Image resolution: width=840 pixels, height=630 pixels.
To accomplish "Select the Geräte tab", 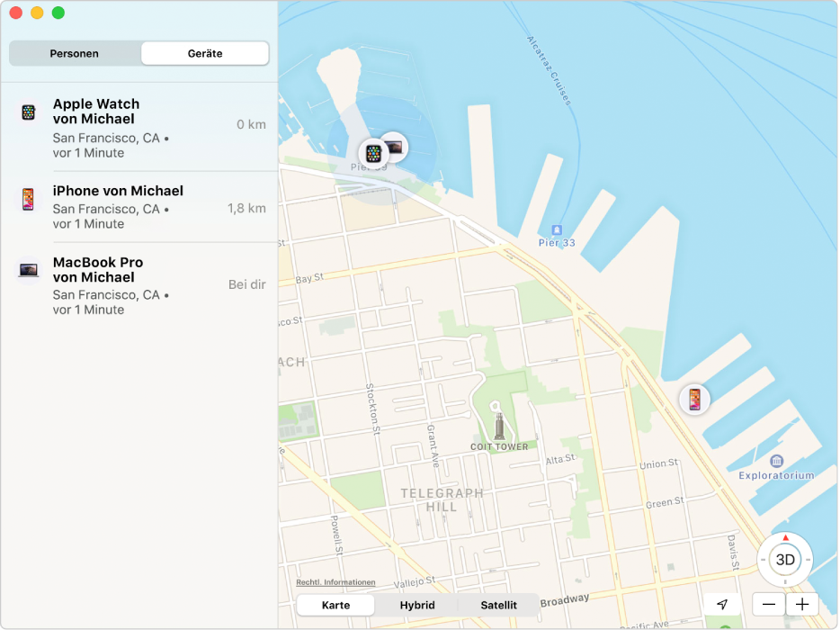I will tap(205, 54).
